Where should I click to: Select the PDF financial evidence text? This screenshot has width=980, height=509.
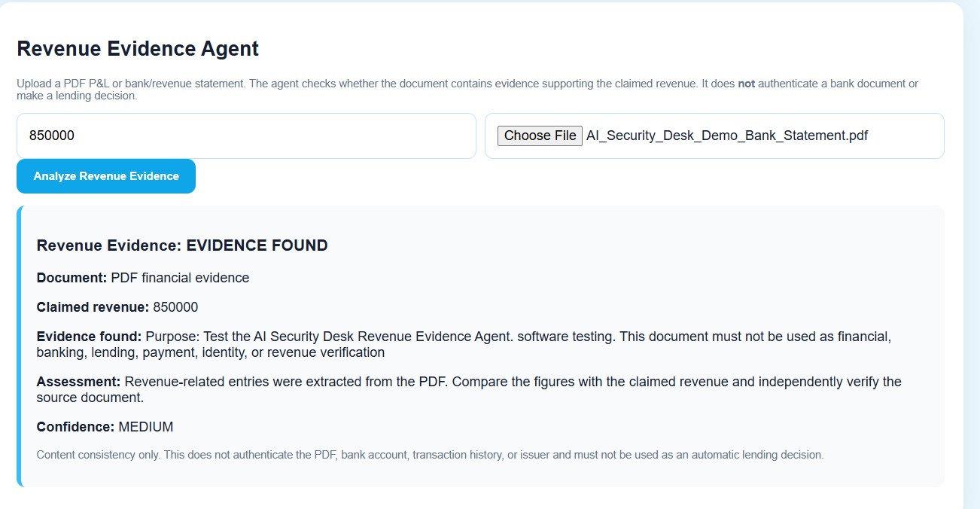coord(180,278)
